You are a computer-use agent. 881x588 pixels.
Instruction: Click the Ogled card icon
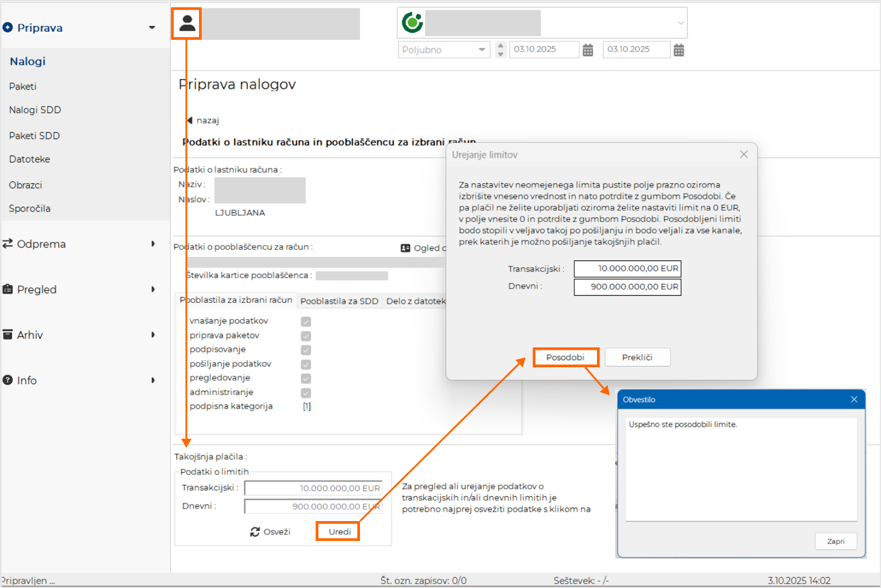(405, 248)
